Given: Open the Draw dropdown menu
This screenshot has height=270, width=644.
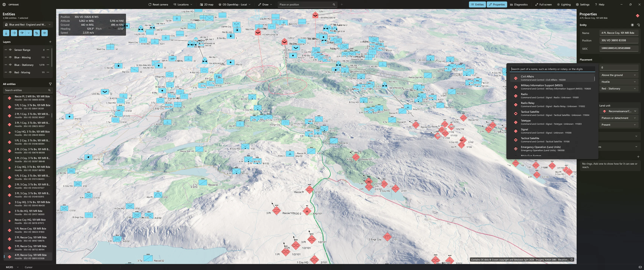Looking at the screenshot, I should [x=265, y=4].
